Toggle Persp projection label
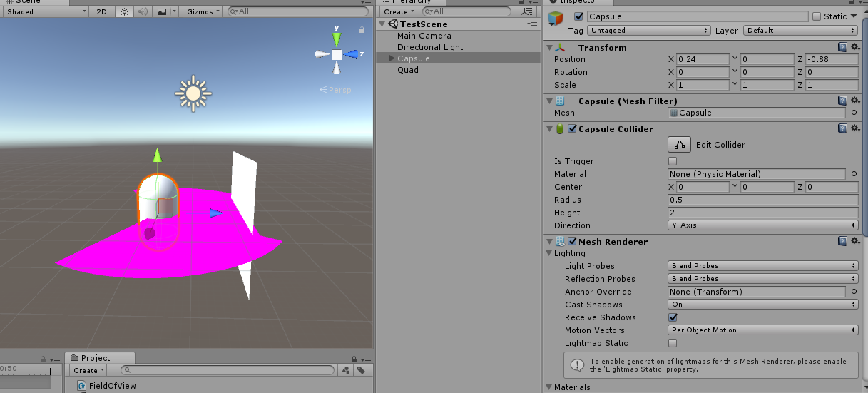868x393 pixels. pyautogui.click(x=335, y=90)
